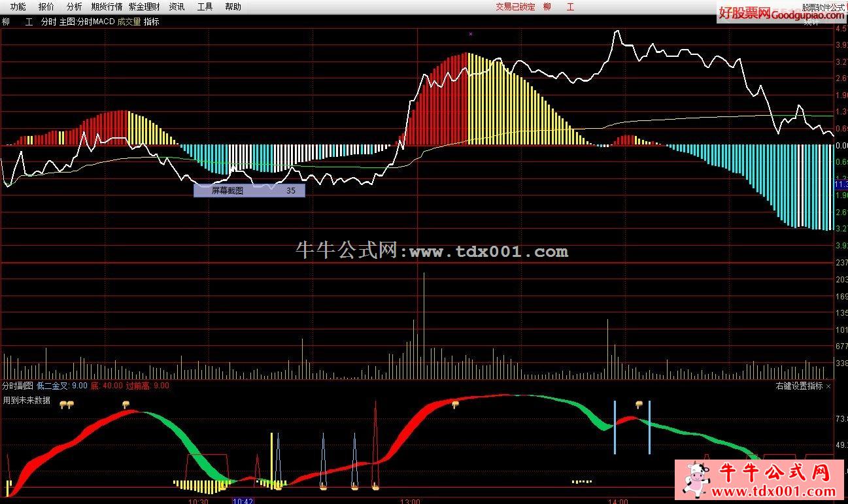Image resolution: width=848 pixels, height=504 pixels.
Task: Click the mushroom signal on the second red band
Action: [x=455, y=405]
